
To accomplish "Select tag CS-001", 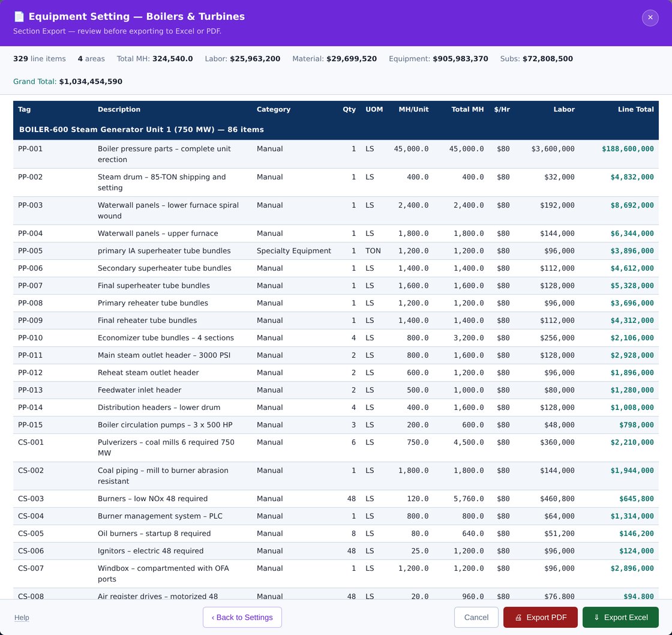I will pyautogui.click(x=31, y=442).
